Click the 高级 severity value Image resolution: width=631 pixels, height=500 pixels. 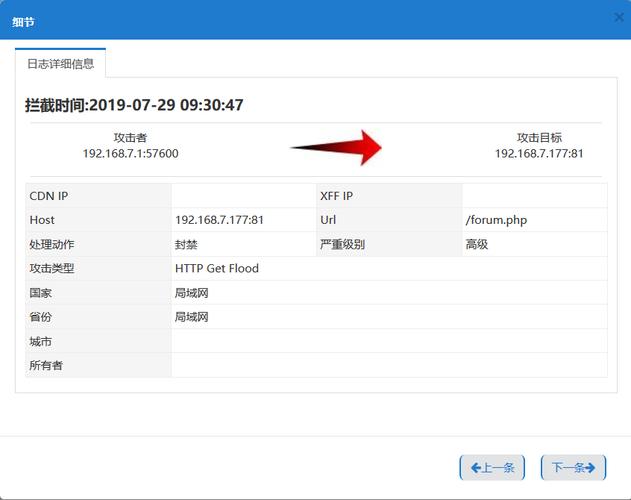476,244
